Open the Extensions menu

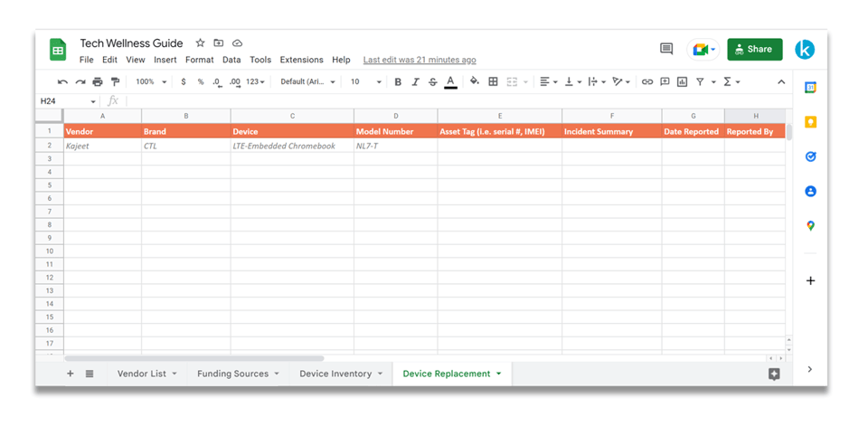point(301,60)
